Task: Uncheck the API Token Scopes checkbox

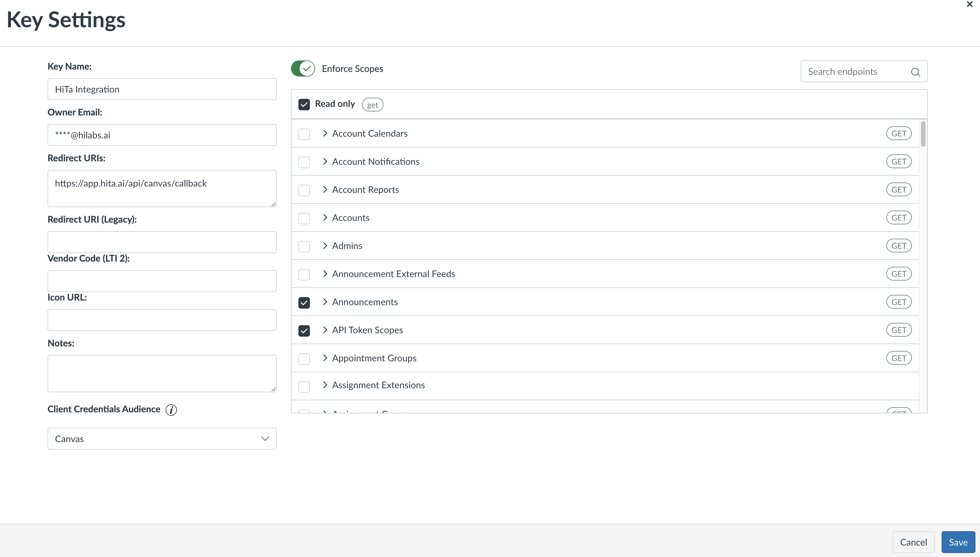Action: click(x=304, y=331)
